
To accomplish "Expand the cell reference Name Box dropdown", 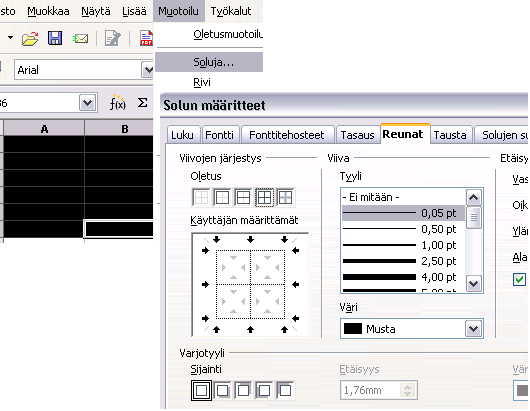I will tap(88, 103).
